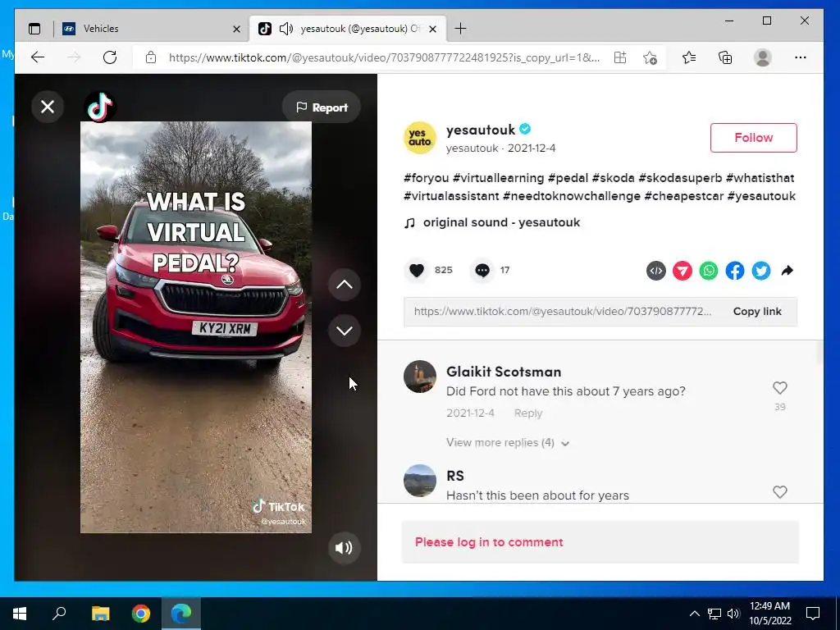
Task: Like the video with heart icon
Action: (417, 270)
